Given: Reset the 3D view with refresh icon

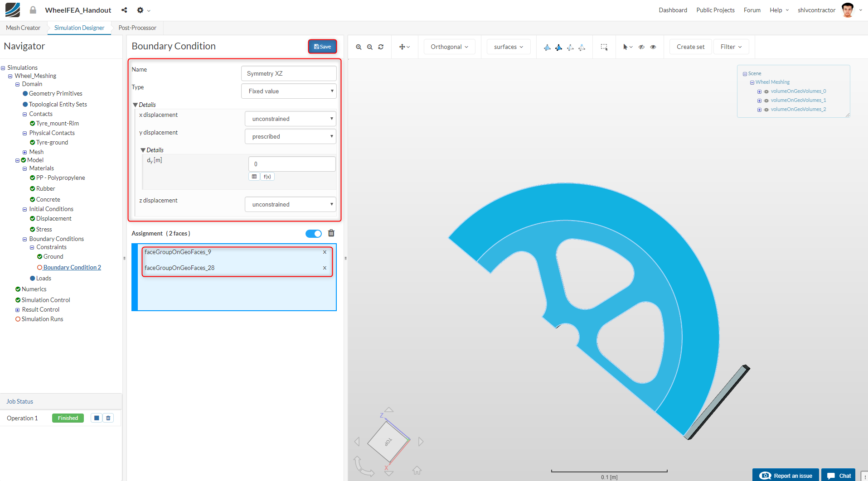Looking at the screenshot, I should coord(381,47).
